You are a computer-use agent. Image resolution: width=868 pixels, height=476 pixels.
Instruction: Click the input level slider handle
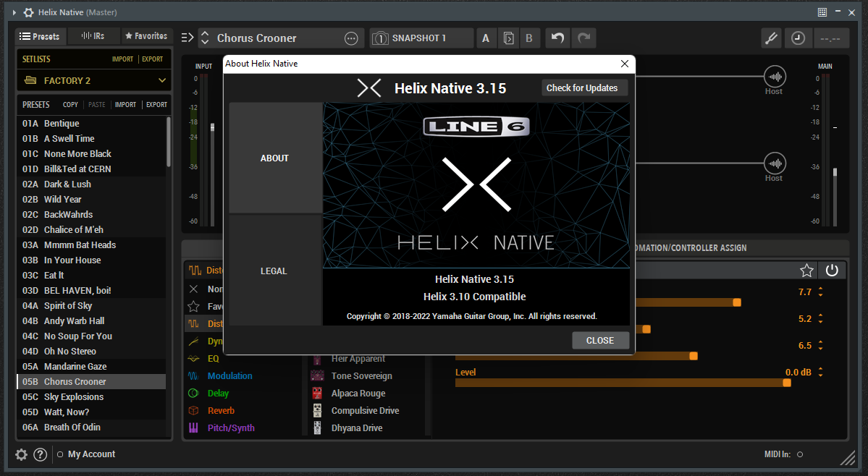213,128
